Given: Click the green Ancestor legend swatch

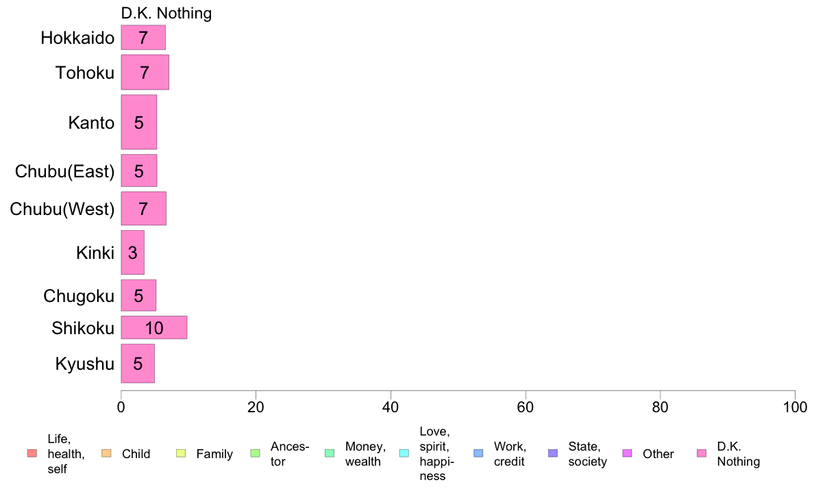Looking at the screenshot, I should coord(256,453).
